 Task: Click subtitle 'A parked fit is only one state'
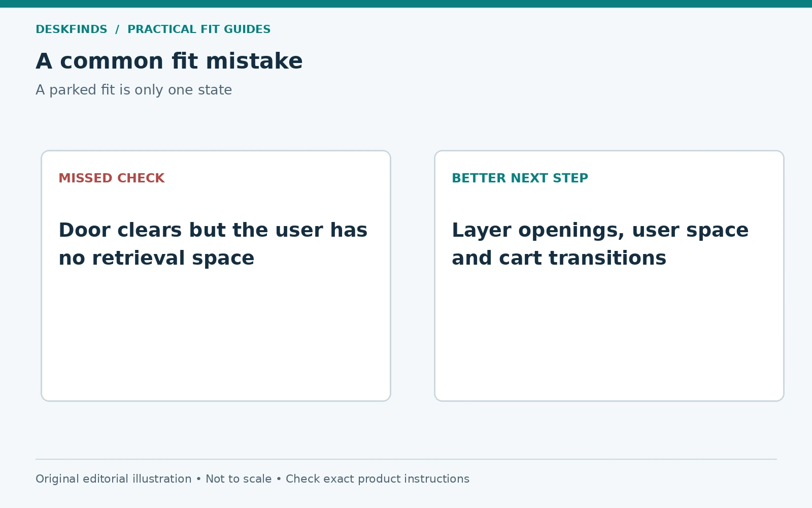click(x=133, y=90)
